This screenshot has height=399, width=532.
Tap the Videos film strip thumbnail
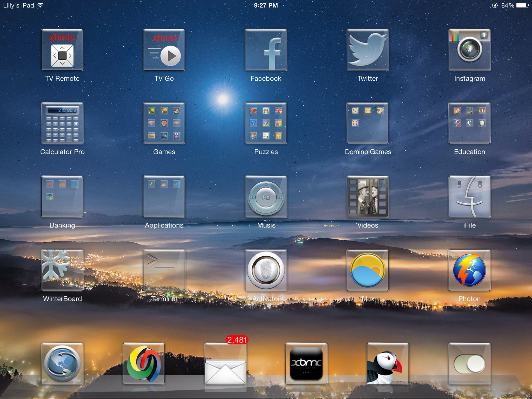[x=368, y=197]
